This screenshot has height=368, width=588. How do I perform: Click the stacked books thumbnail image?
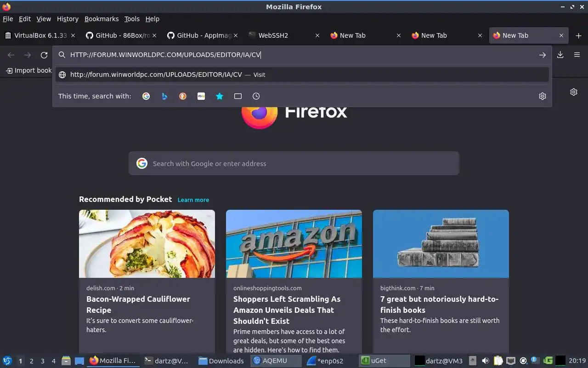click(x=441, y=244)
